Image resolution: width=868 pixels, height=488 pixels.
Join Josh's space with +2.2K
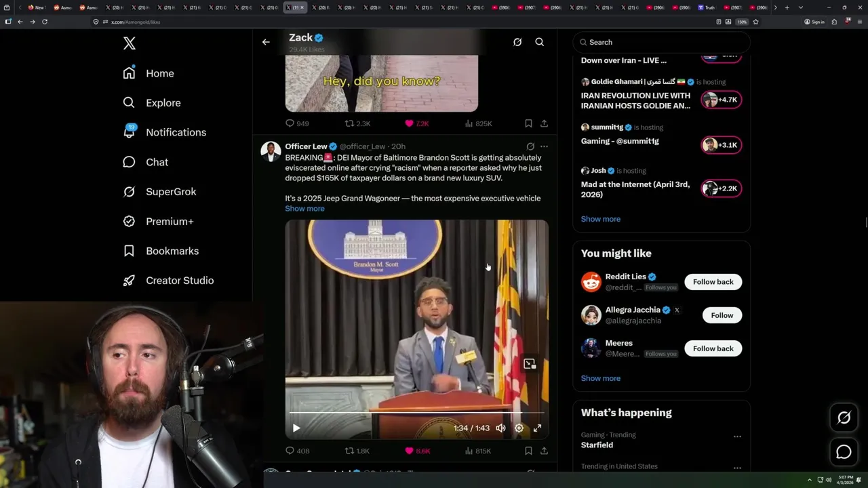722,188
